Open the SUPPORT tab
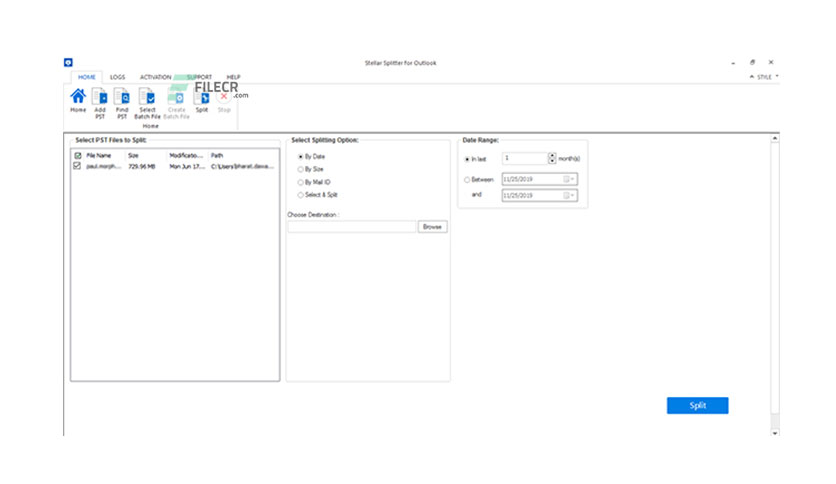This screenshot has height=484, width=836. click(199, 77)
